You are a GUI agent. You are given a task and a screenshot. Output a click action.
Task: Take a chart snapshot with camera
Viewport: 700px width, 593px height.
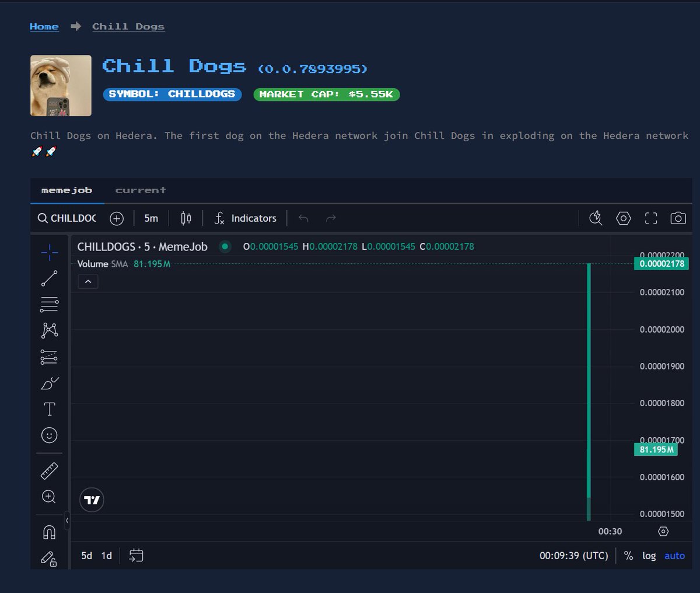(x=678, y=218)
